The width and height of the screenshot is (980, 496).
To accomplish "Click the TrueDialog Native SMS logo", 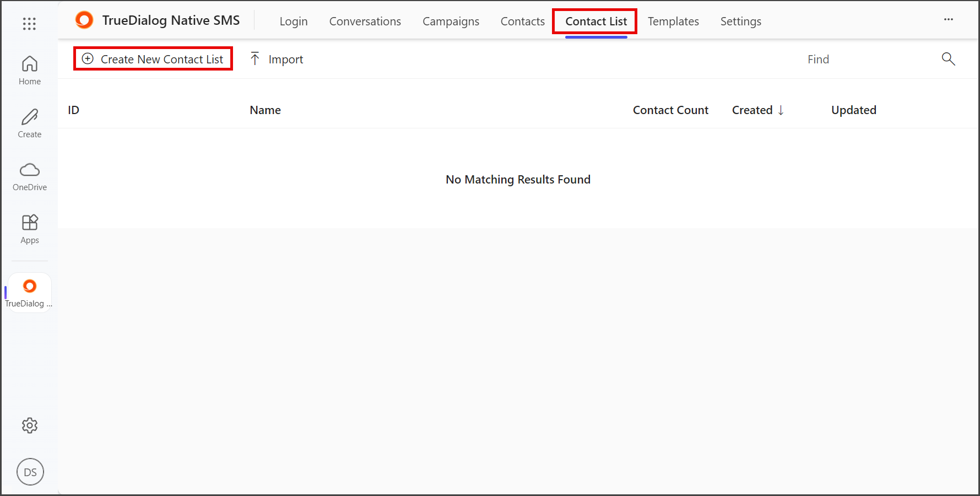I will pos(84,20).
